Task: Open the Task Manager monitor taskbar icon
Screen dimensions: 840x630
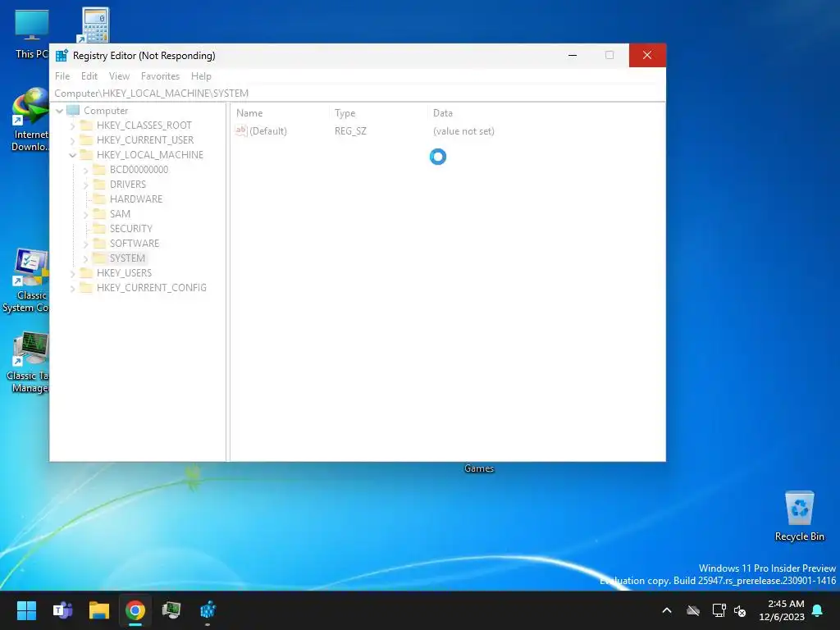Action: 171,610
